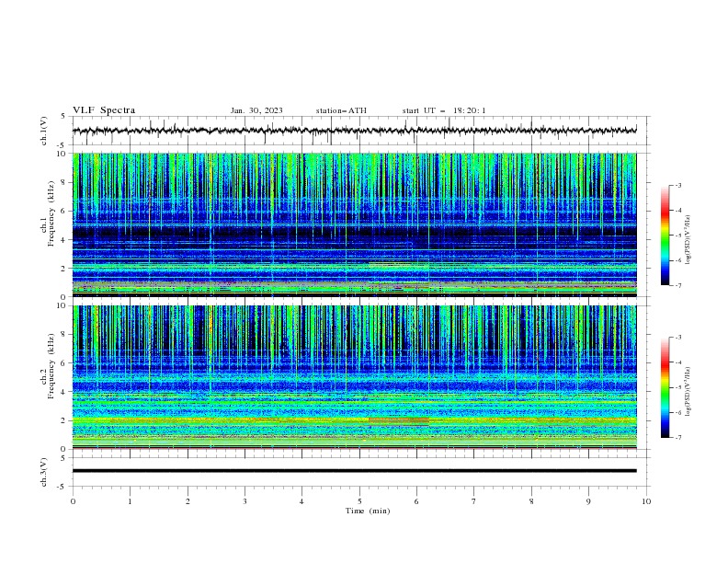Viewport: 728px width, 563px height.
Task: Click the -6 tick on ch.2 color bar
Action: tap(677, 412)
